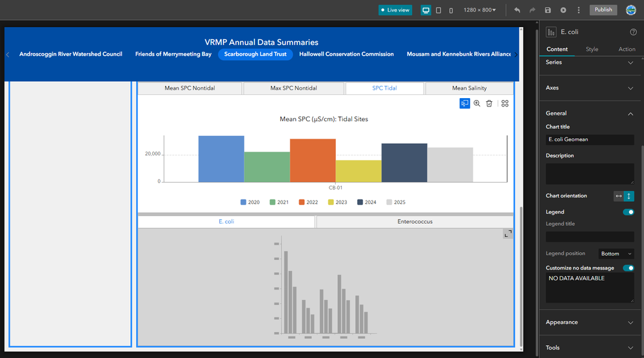Open the user profile avatar

click(x=631, y=10)
